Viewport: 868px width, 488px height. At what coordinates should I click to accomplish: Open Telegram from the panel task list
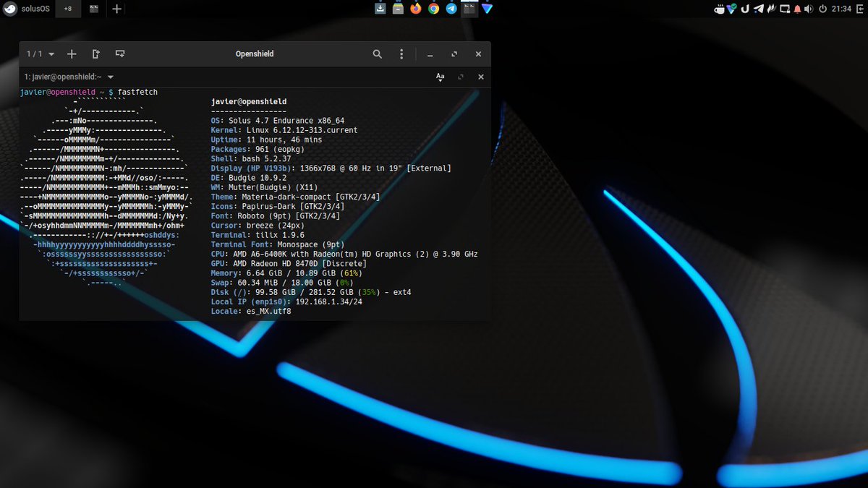(x=451, y=9)
